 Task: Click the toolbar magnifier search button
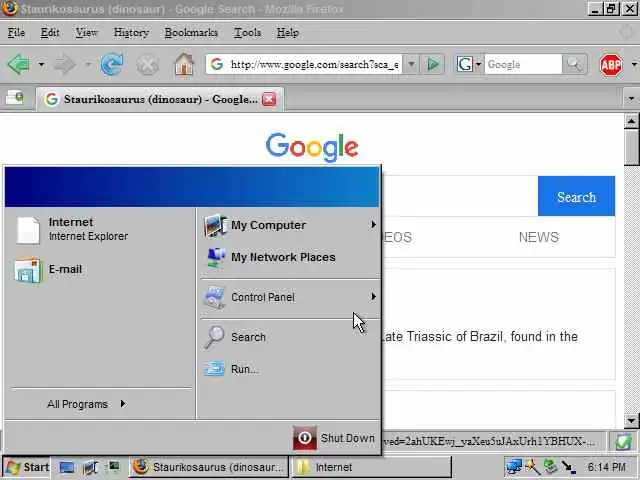pyautogui.click(x=574, y=64)
